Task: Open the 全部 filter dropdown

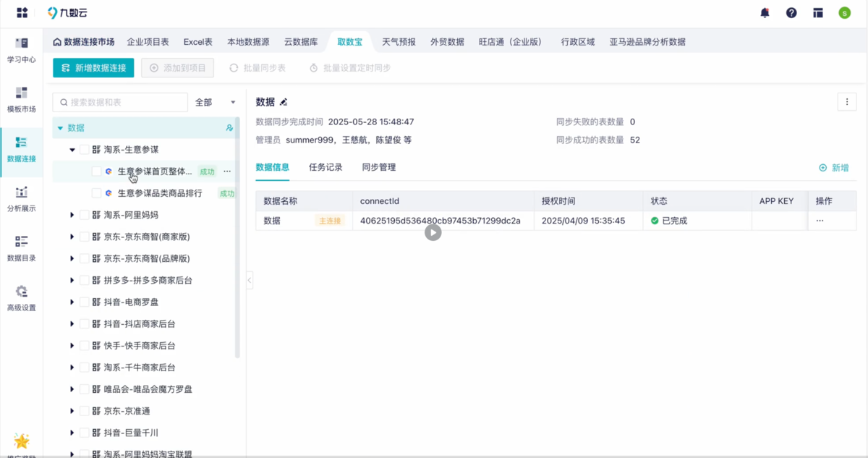Action: [x=215, y=103]
